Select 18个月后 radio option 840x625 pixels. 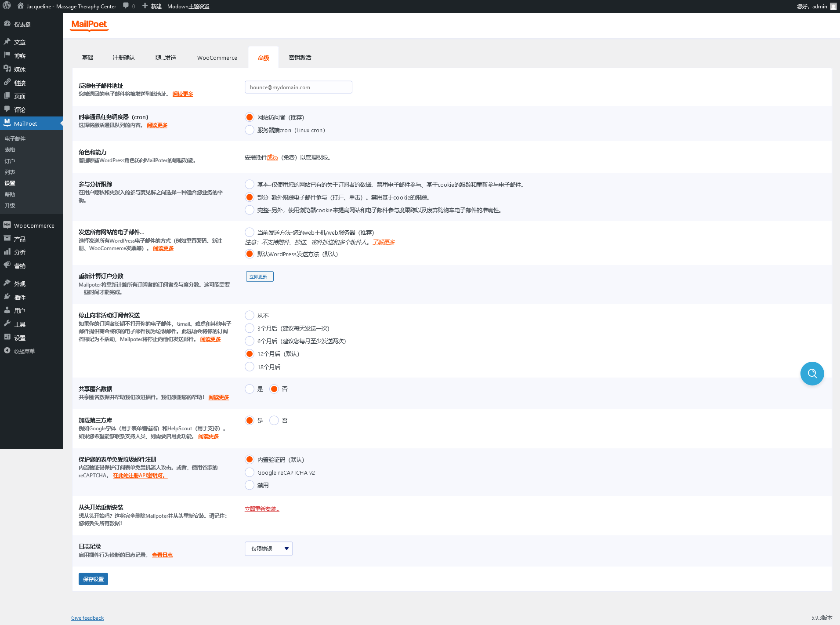250,367
